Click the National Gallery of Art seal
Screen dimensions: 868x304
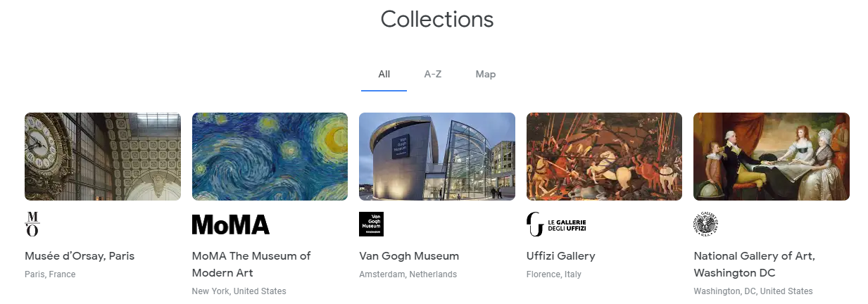705,224
